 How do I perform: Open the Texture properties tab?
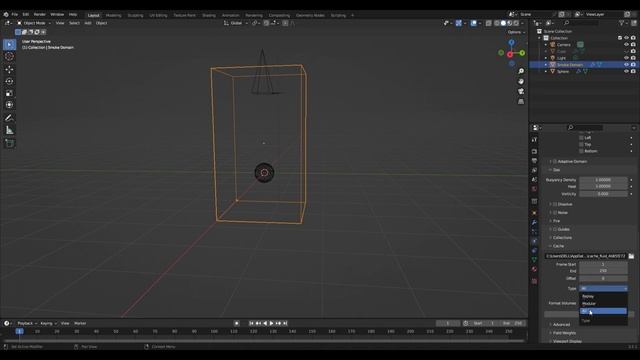(x=534, y=281)
